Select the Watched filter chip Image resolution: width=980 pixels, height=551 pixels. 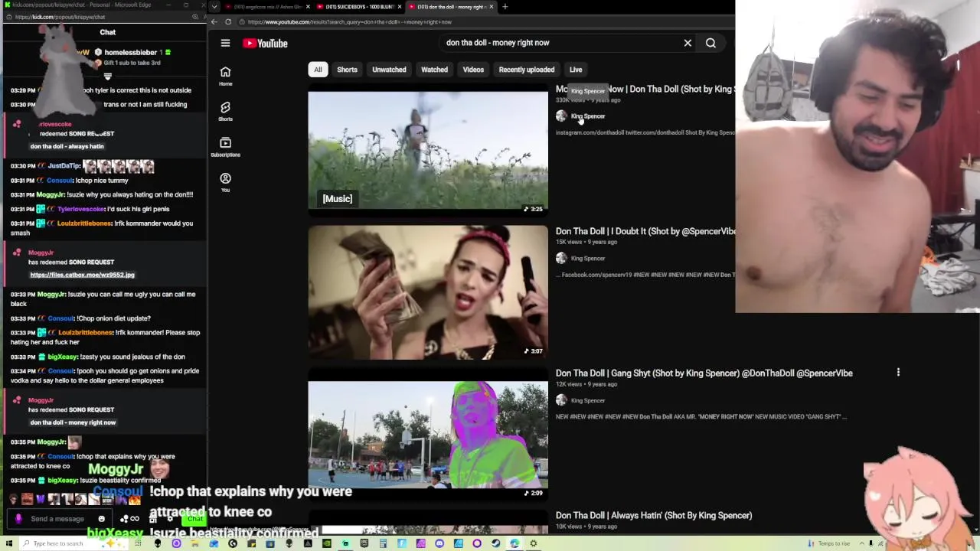click(x=434, y=70)
